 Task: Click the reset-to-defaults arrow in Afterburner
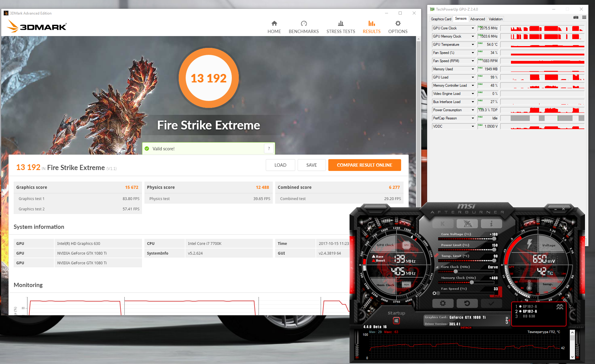467,303
